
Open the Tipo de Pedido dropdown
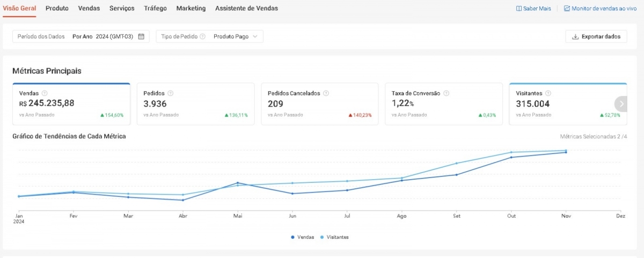pyautogui.click(x=235, y=36)
